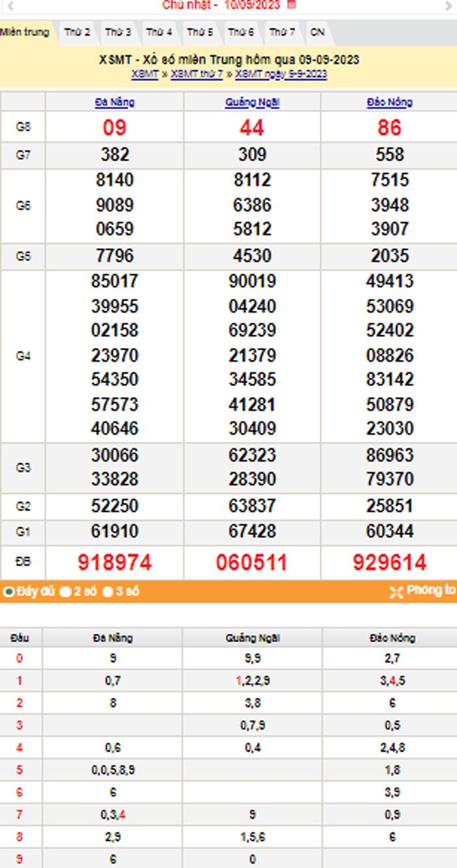Open the Thứ 5 tab

click(200, 32)
